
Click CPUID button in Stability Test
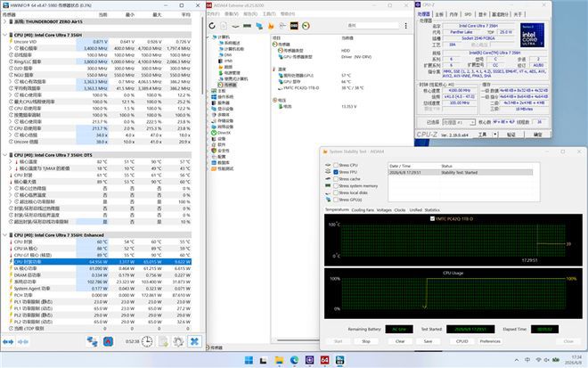tap(462, 341)
